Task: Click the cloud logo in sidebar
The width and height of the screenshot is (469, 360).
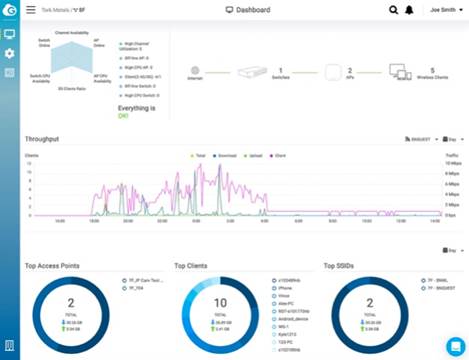Action: coord(10,10)
